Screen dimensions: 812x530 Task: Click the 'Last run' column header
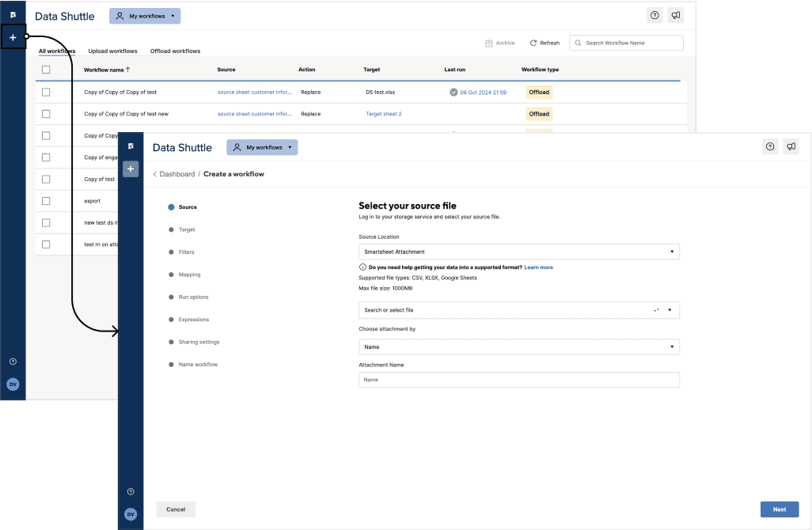[455, 70]
